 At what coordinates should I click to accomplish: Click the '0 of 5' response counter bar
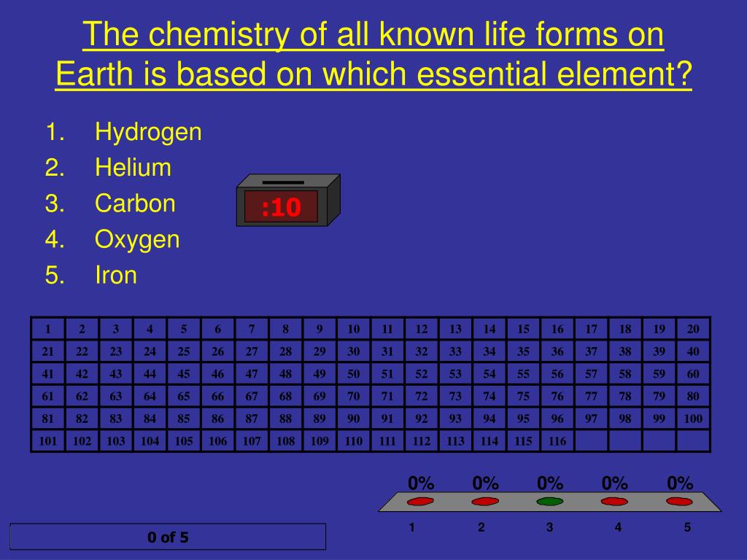168,537
